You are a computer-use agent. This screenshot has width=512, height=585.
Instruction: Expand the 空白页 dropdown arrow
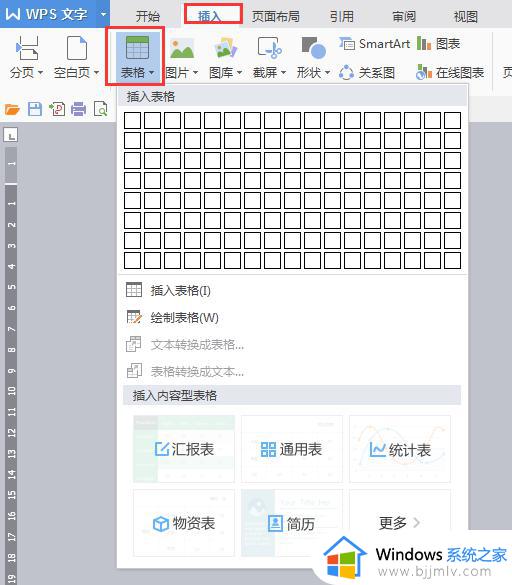tap(96, 72)
